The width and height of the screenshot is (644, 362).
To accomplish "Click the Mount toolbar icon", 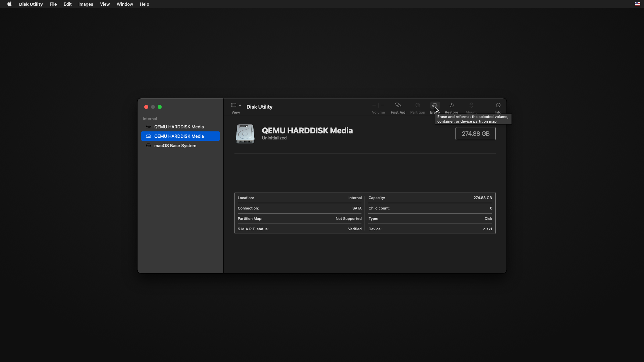I will (x=471, y=105).
